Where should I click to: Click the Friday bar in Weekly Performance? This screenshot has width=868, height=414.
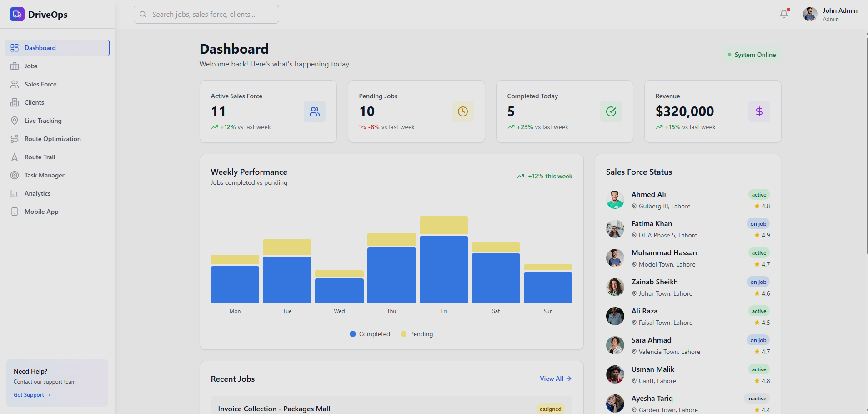click(443, 268)
